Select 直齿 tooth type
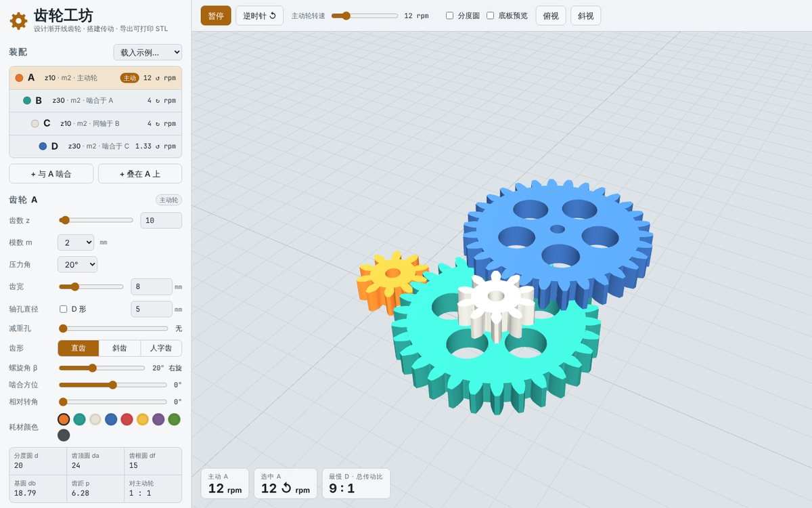This screenshot has width=812, height=508. tap(78, 348)
